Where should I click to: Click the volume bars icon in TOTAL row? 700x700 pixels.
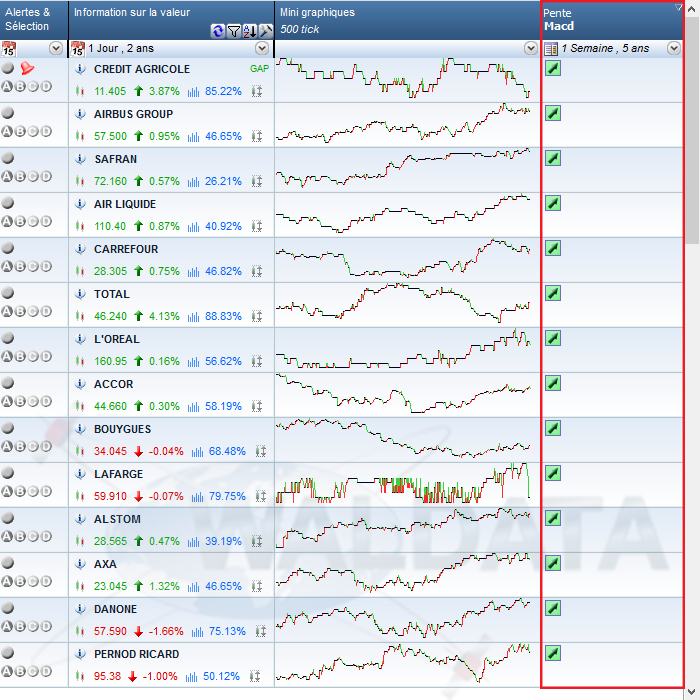click(x=193, y=317)
